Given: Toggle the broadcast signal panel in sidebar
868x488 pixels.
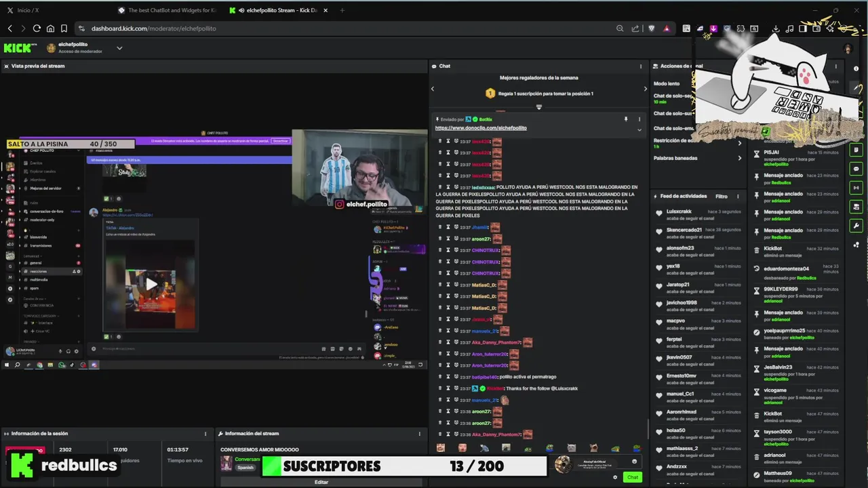Looking at the screenshot, I should click(x=856, y=188).
